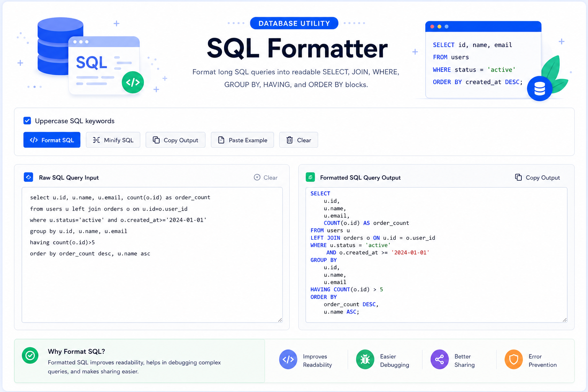Click the Better Sharing share icon
The height and width of the screenshot is (392, 588).
pos(439,359)
